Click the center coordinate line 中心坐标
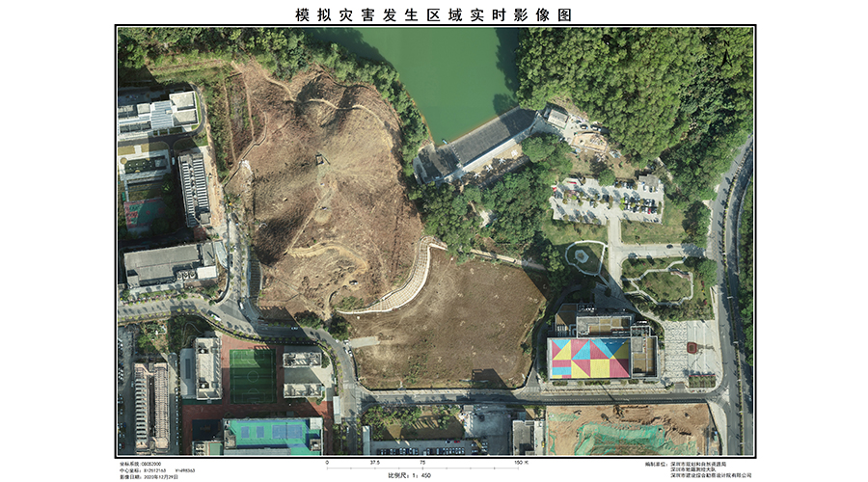Viewport: 868px width, 482px height. (157, 470)
